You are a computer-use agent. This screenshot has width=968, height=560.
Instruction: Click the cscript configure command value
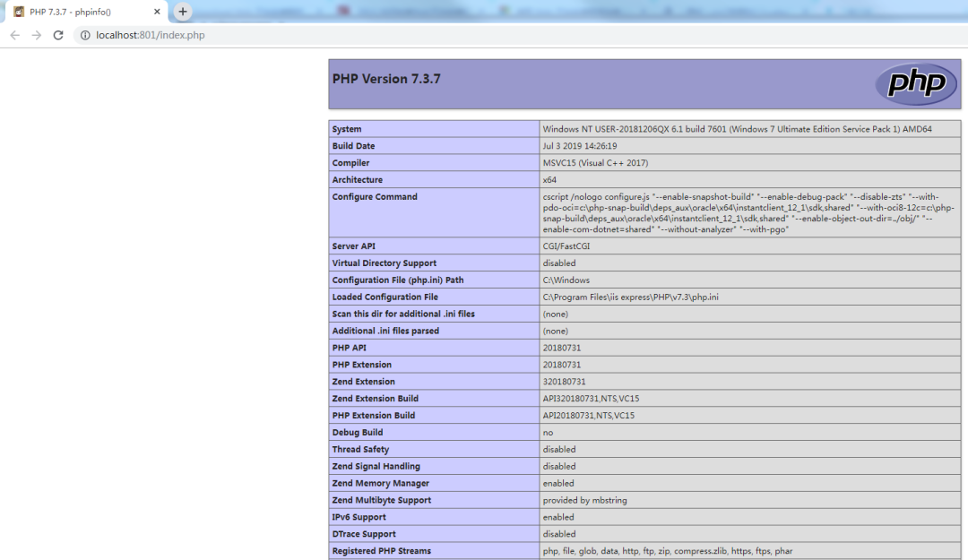(x=748, y=213)
